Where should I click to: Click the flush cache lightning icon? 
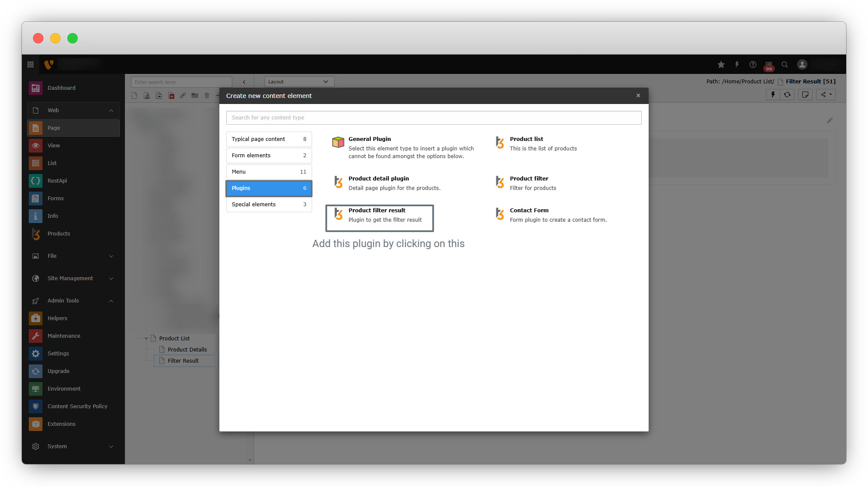coord(737,64)
